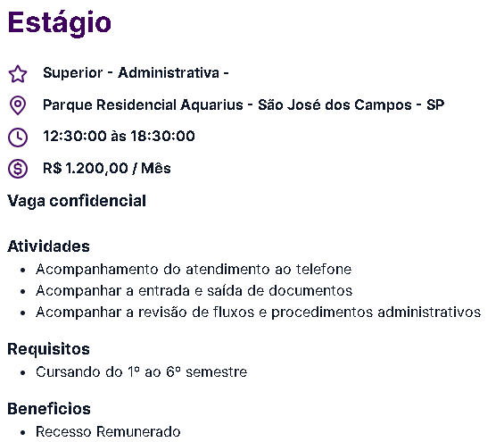504x442 pixels.
Task: Click Acompanhamento do atendimento ao telefone item
Action: (x=194, y=270)
